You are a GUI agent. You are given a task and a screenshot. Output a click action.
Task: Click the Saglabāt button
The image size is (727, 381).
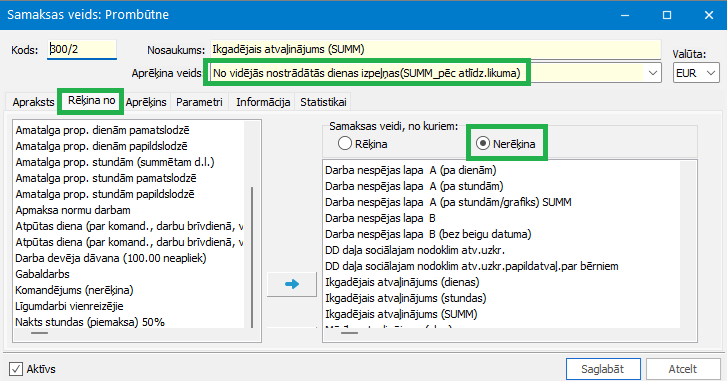pos(603,369)
